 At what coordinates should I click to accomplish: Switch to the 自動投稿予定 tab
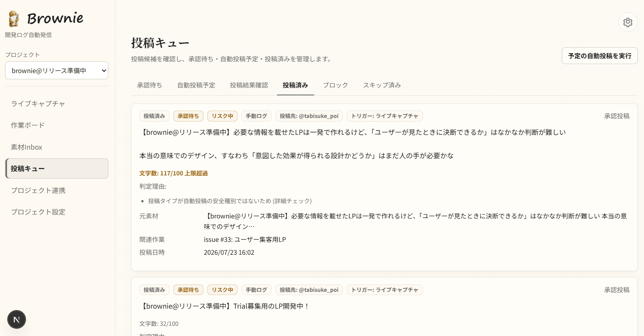coord(196,85)
